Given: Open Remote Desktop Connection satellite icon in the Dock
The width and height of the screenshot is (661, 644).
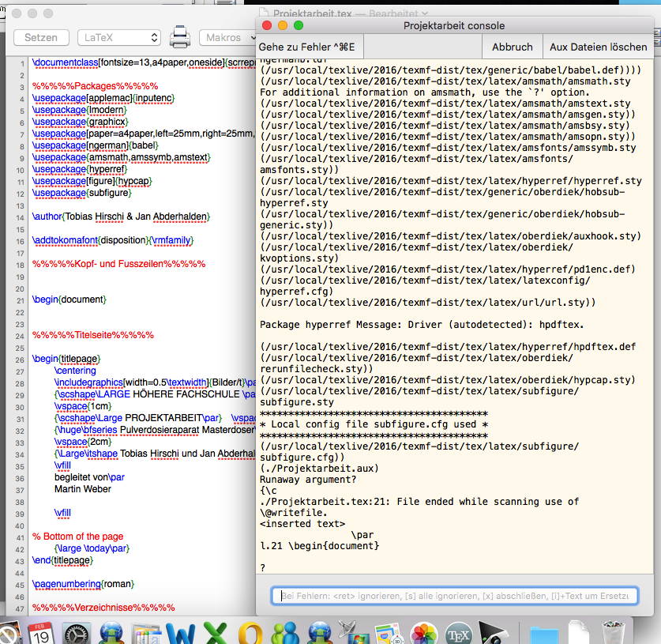Looking at the screenshot, I should (x=354, y=632).
